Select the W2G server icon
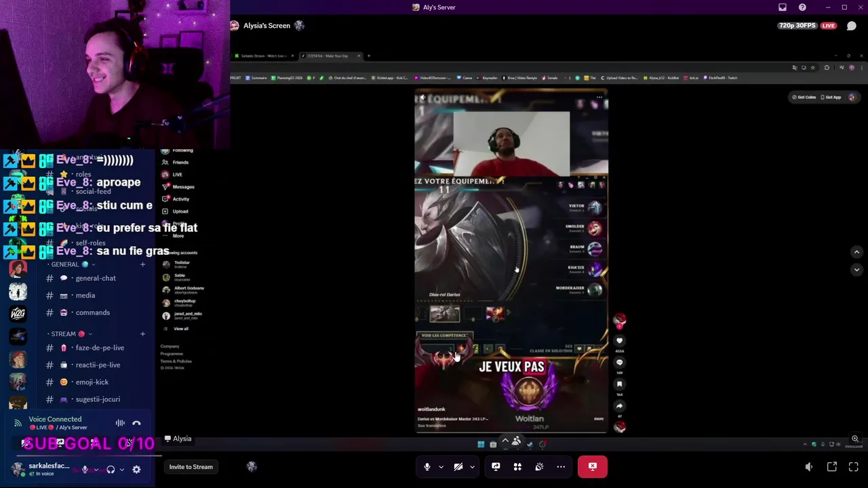Viewport: 868px width, 488px height. pyautogui.click(x=18, y=314)
